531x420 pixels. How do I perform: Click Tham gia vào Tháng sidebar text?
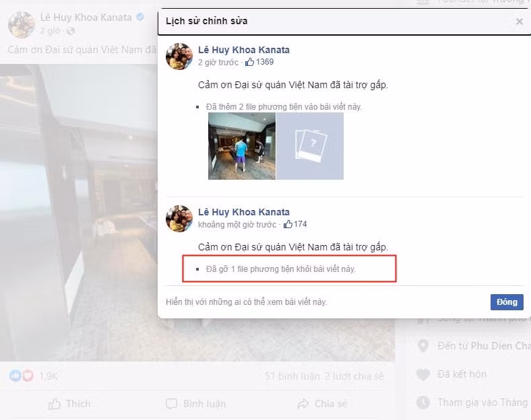pyautogui.click(x=482, y=403)
